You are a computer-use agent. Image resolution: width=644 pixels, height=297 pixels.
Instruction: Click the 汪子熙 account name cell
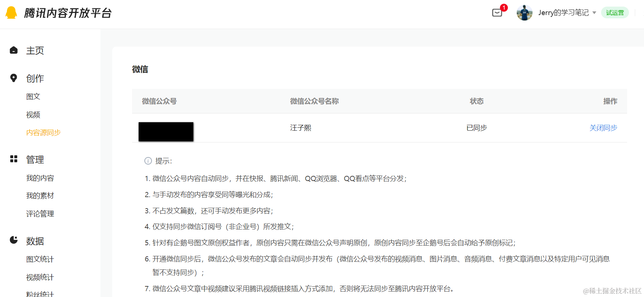click(301, 128)
